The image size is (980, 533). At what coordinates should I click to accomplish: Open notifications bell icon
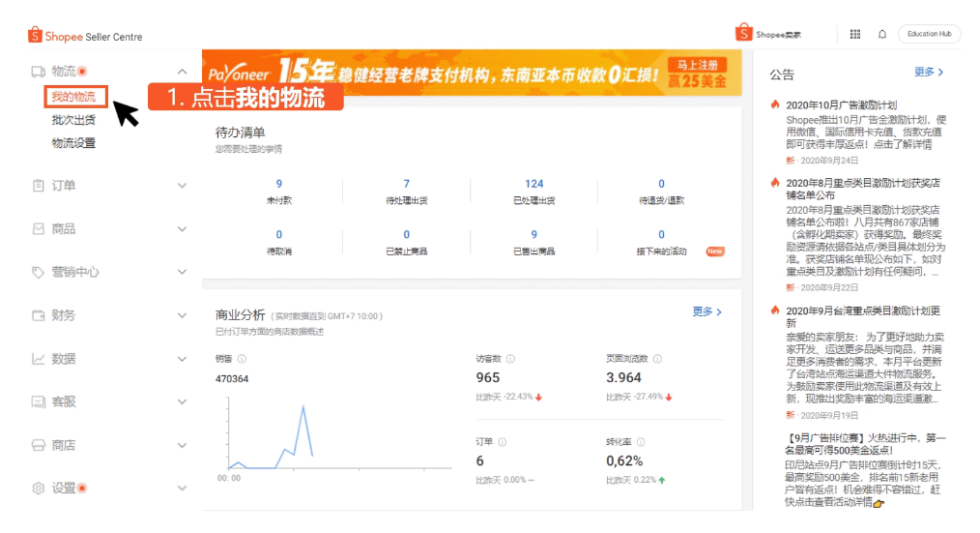point(881,34)
